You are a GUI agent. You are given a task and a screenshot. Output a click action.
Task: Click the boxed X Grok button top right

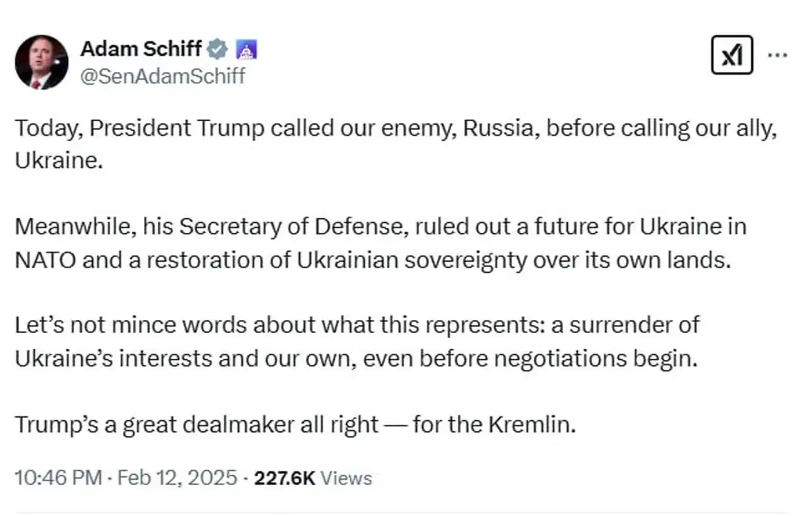732,55
